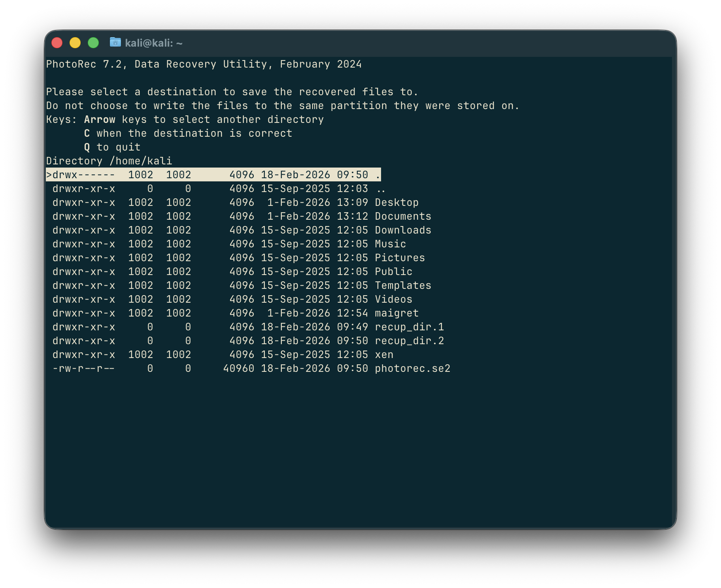
Task: Click the home folder icon in title bar
Action: [x=115, y=42]
